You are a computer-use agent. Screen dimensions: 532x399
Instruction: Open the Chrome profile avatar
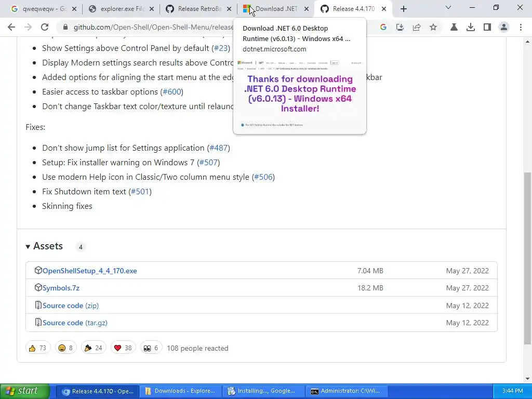tap(504, 27)
